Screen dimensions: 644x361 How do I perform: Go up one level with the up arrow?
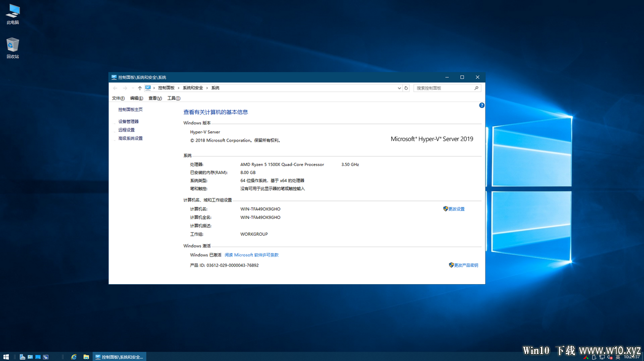[x=140, y=88]
